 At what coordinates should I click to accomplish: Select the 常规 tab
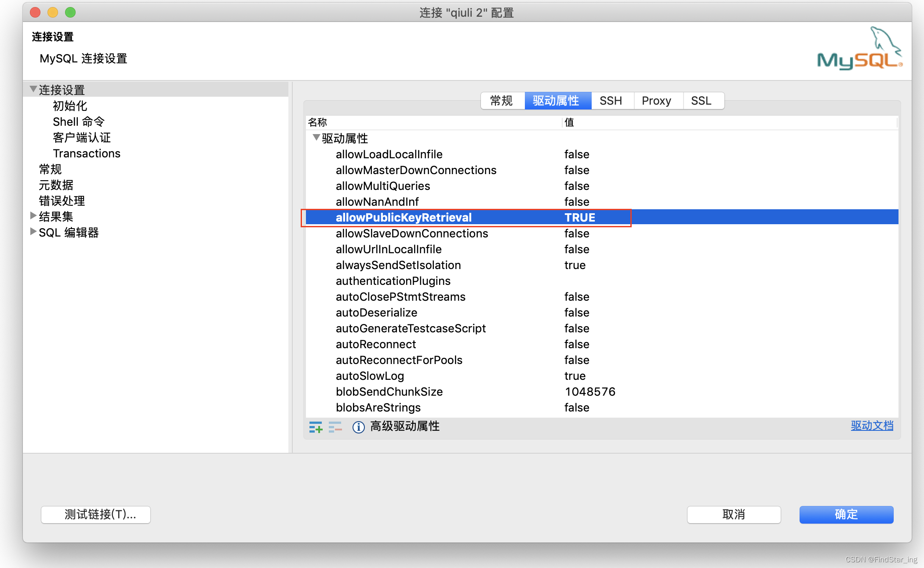tap(502, 101)
